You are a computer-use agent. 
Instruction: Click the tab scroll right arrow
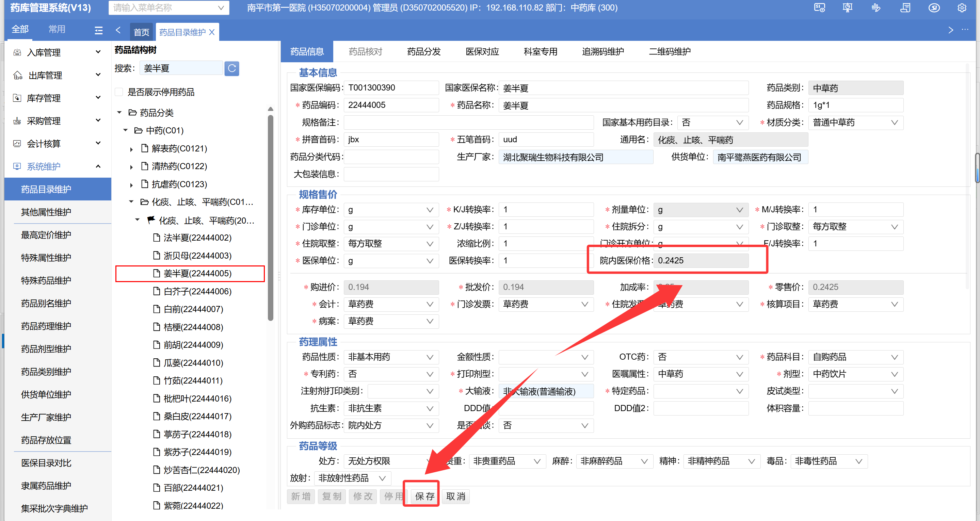[950, 30]
